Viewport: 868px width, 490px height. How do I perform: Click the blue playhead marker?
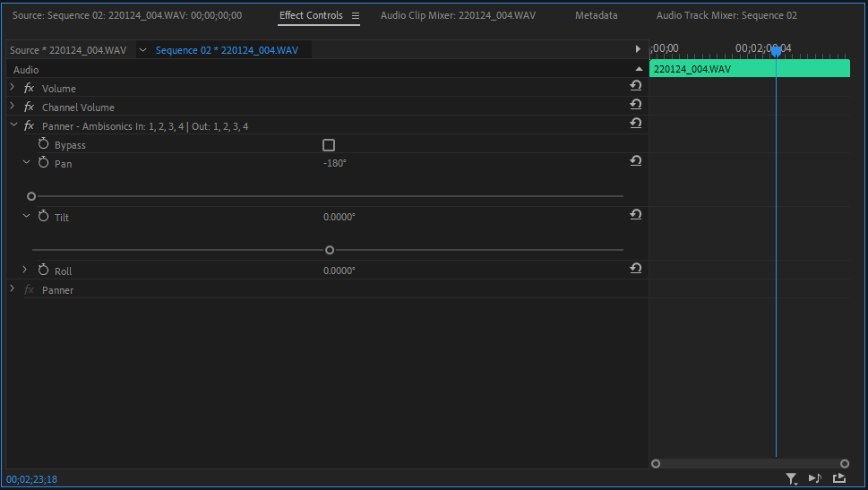pos(776,51)
